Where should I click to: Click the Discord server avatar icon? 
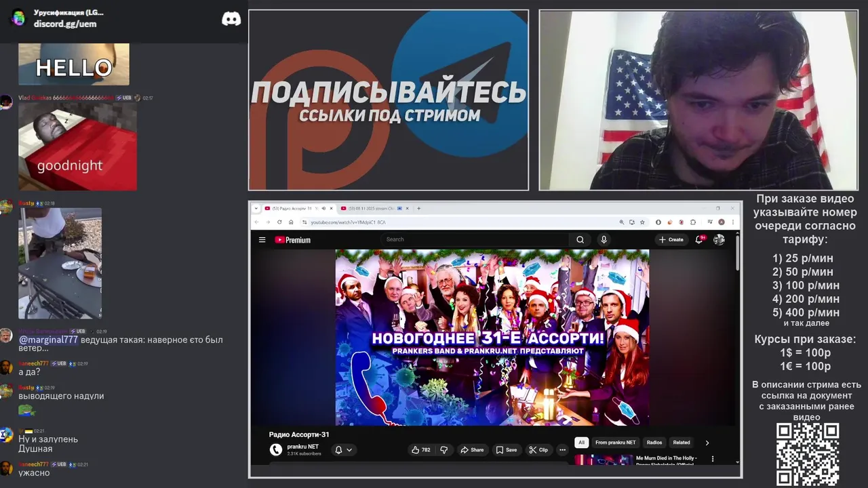(18, 18)
